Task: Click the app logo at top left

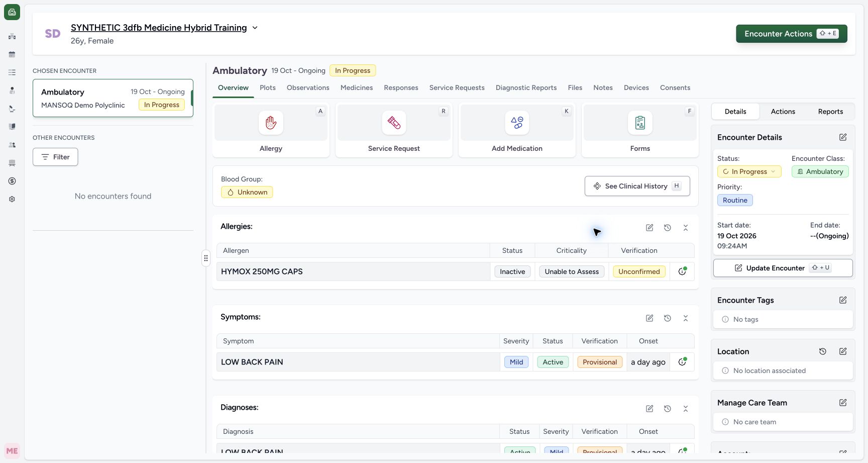Action: (12, 12)
